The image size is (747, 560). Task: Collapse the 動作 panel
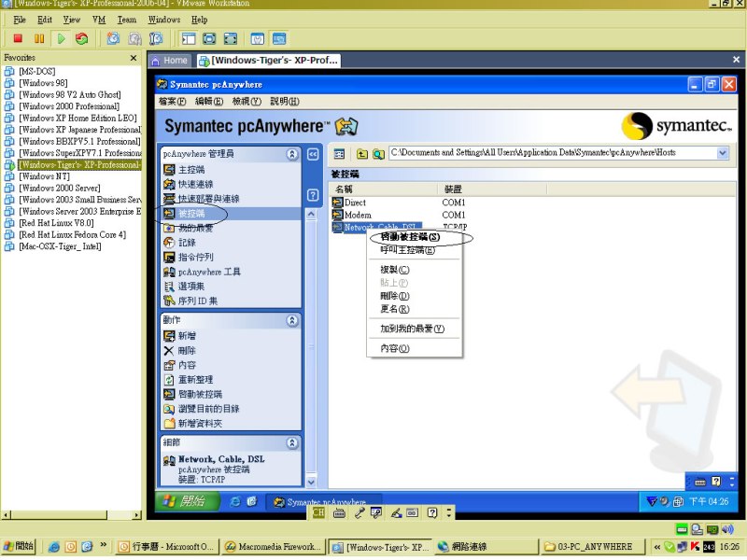(x=292, y=320)
